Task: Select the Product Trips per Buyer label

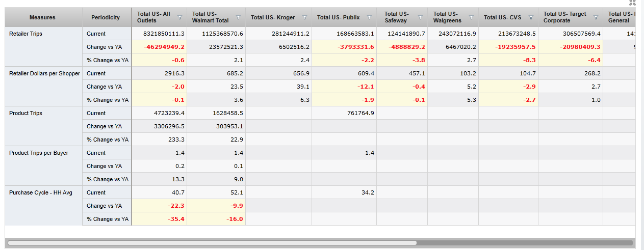Action: coord(38,153)
